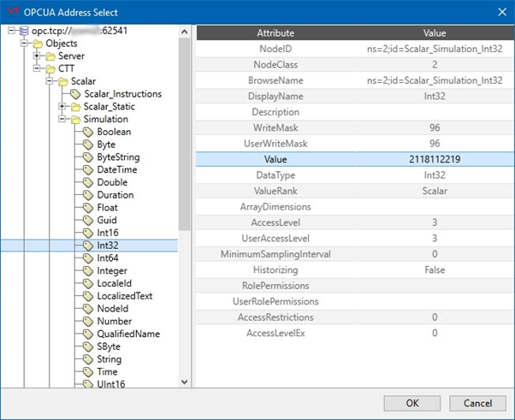Expand the Scalar_Static folder node
This screenshot has width=515, height=420.
coord(62,107)
